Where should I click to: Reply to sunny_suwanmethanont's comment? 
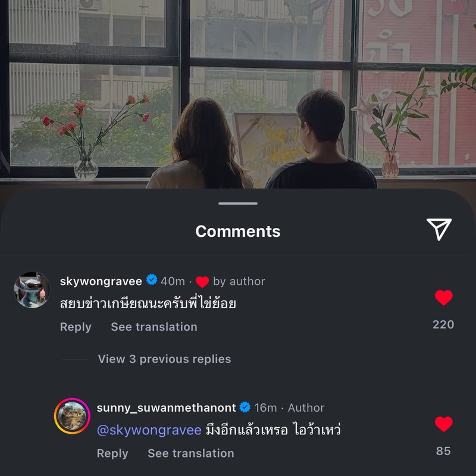tap(112, 453)
